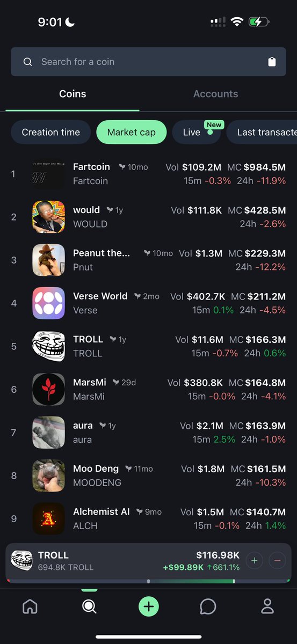Select the Market cap filter chip
The image size is (297, 644).
[x=132, y=132]
